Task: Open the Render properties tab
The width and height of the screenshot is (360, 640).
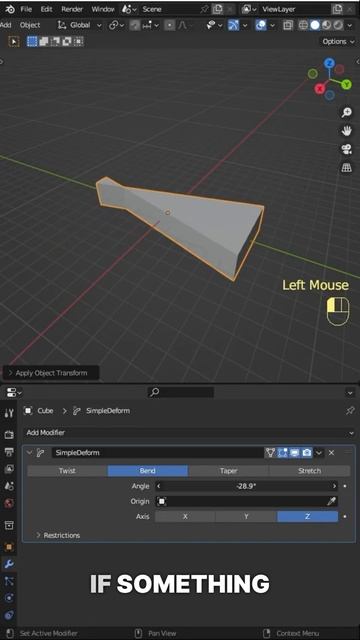Action: 9,435
